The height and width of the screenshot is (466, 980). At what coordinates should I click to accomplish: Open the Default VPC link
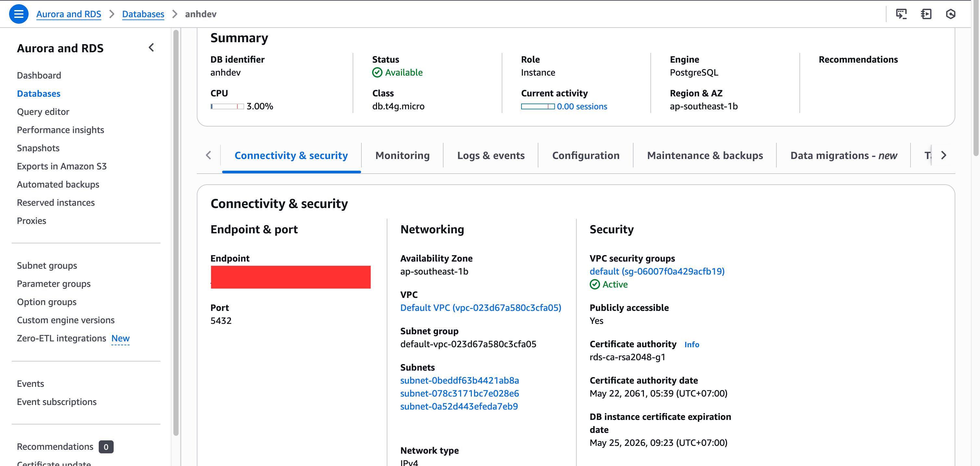(x=481, y=308)
